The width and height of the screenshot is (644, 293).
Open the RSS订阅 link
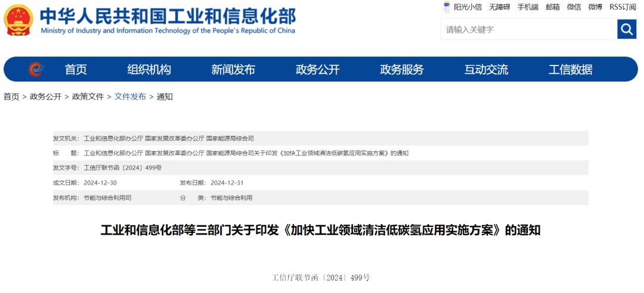[623, 7]
